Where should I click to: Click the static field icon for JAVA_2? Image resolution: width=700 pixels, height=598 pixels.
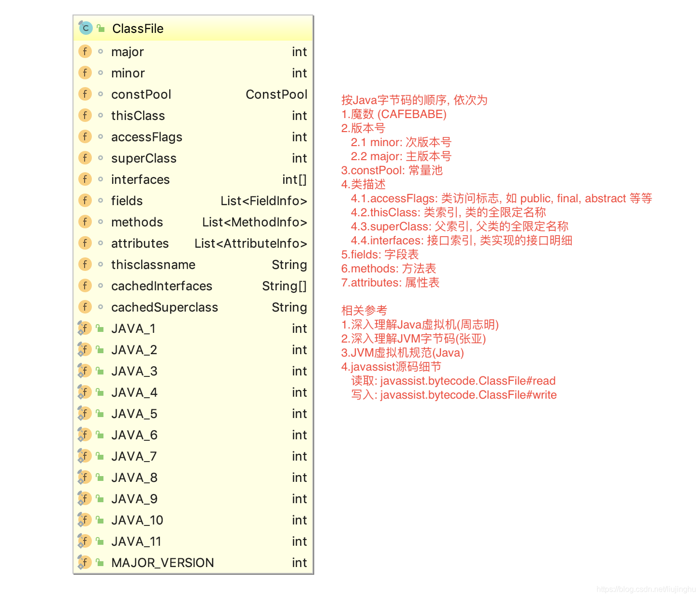pos(85,349)
